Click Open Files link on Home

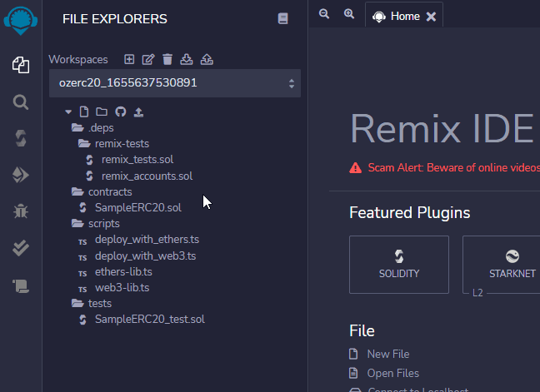click(x=393, y=373)
